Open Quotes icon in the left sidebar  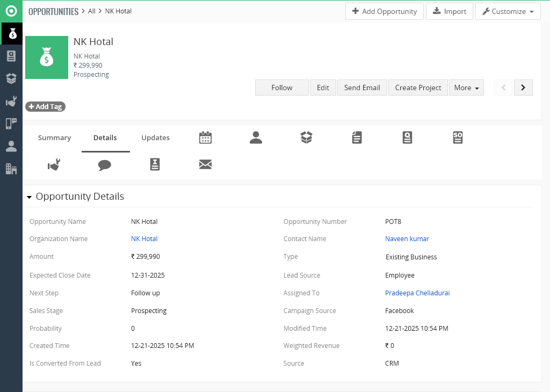pos(11,56)
